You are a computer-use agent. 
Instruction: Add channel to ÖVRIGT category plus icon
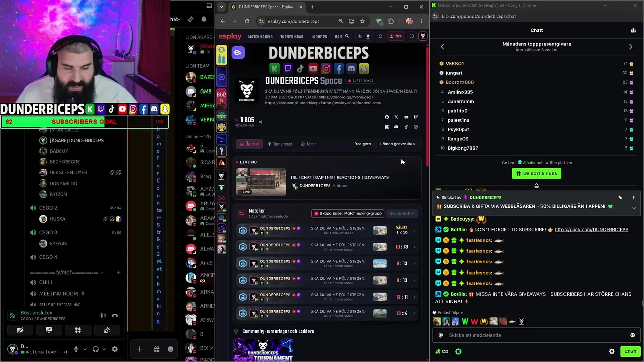click(118, 273)
